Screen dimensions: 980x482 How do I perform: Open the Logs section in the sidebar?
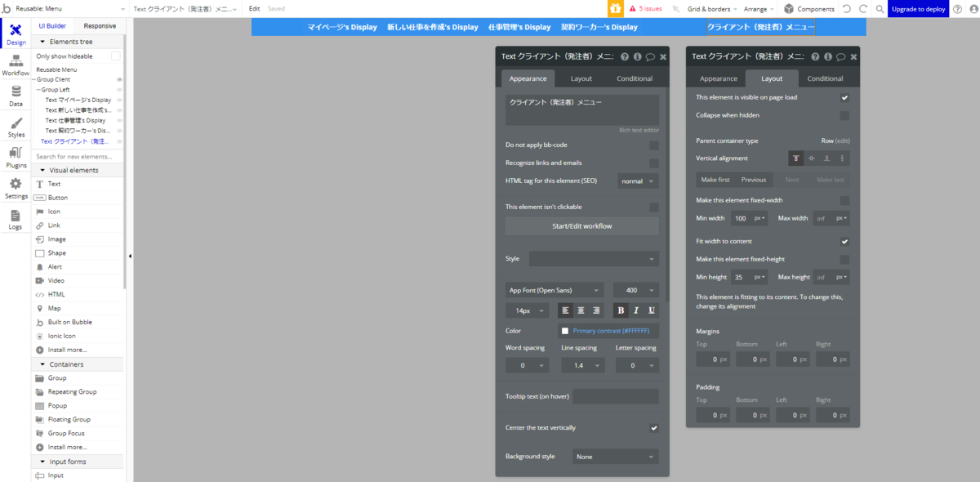pos(16,220)
